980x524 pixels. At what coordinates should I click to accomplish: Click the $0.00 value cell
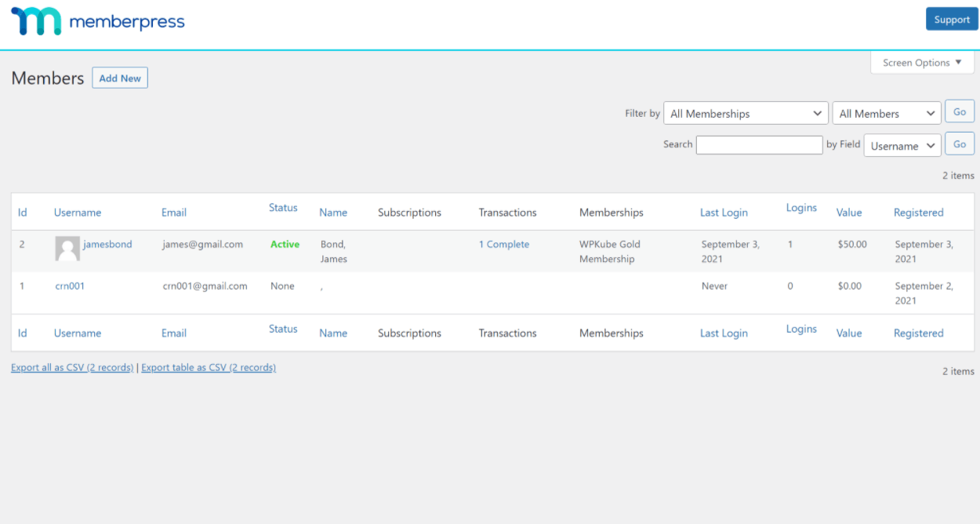click(x=849, y=286)
